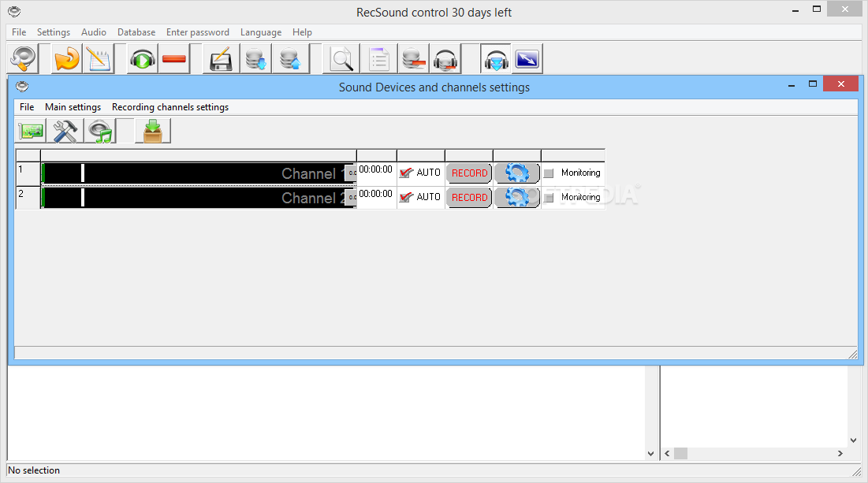This screenshot has width=868, height=483.
Task: Open Channel 1 gear settings button
Action: point(517,173)
